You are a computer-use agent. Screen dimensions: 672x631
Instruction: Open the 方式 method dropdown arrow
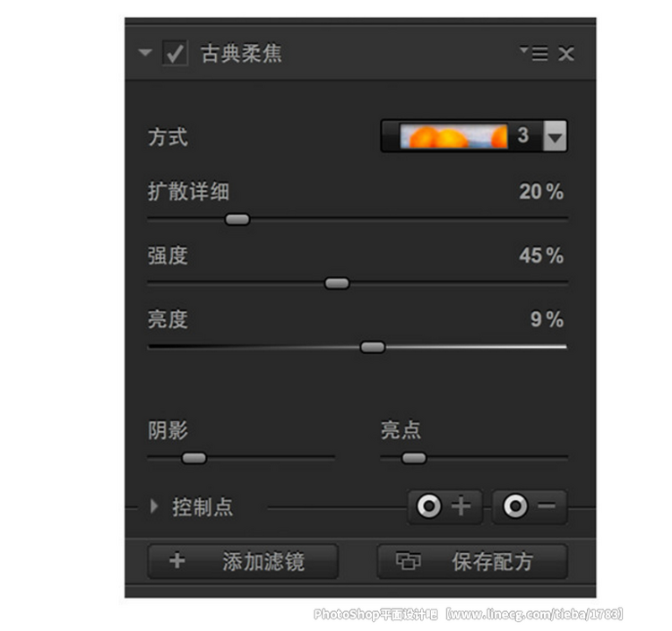555,136
